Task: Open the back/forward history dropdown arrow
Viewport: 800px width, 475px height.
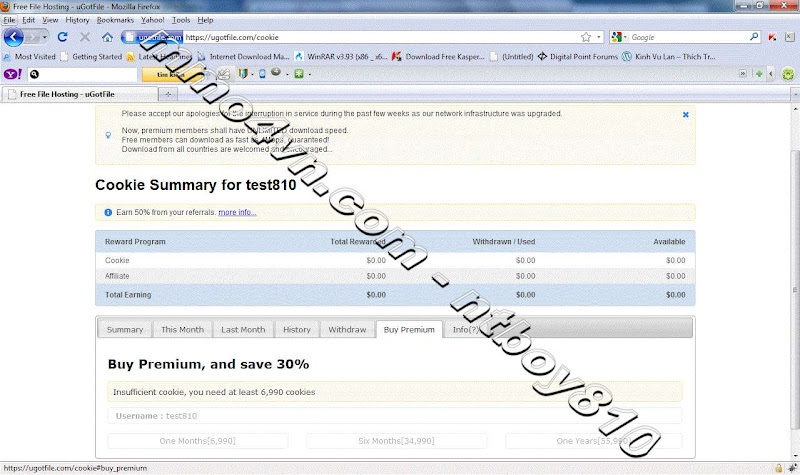Action: (44, 37)
